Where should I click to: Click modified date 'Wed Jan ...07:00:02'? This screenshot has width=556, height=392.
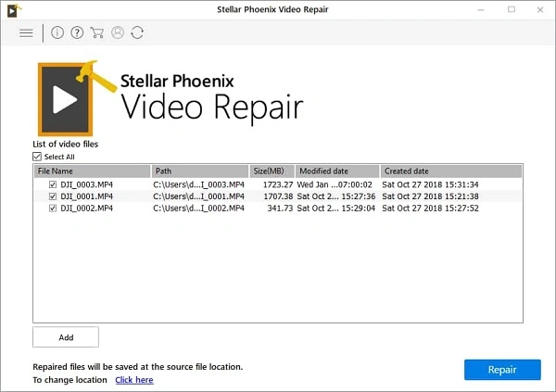tap(335, 184)
